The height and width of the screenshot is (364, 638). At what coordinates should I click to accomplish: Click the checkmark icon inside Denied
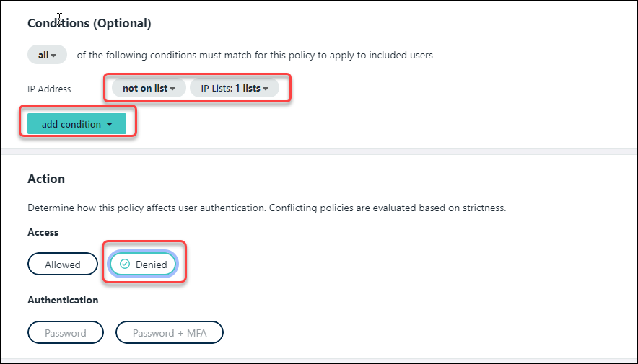pyautogui.click(x=125, y=265)
